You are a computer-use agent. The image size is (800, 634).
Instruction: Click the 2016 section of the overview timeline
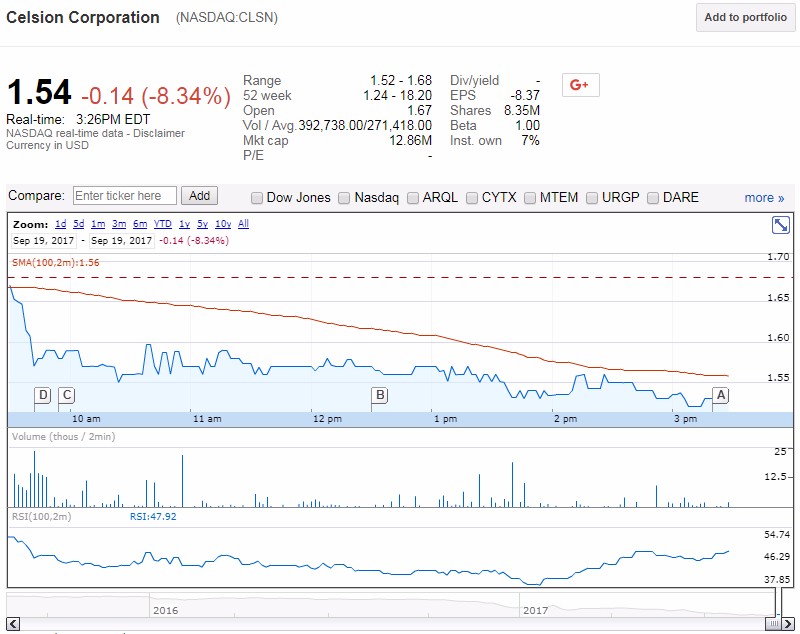pyautogui.click(x=165, y=610)
